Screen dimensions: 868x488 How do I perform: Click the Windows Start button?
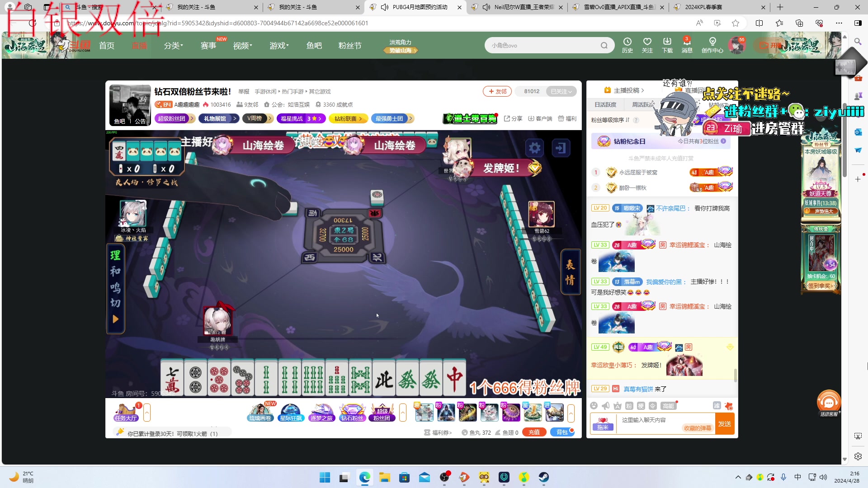coord(325,477)
